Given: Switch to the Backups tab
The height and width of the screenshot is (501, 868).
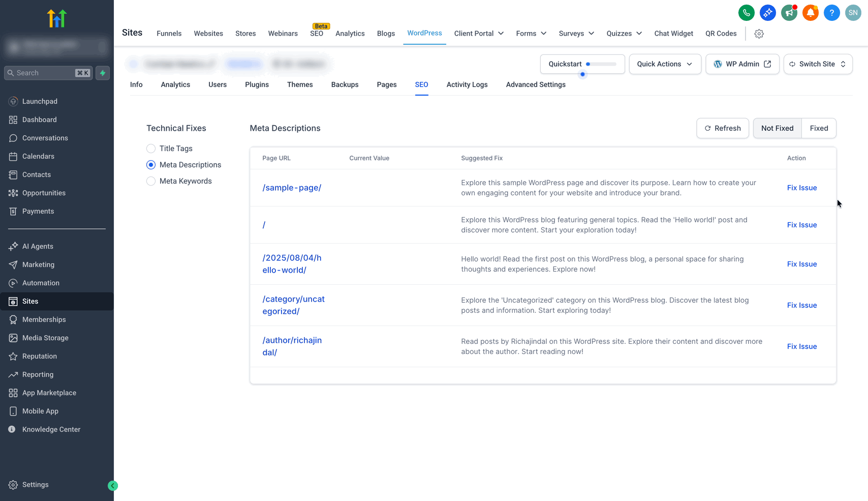Looking at the screenshot, I should coord(345,84).
